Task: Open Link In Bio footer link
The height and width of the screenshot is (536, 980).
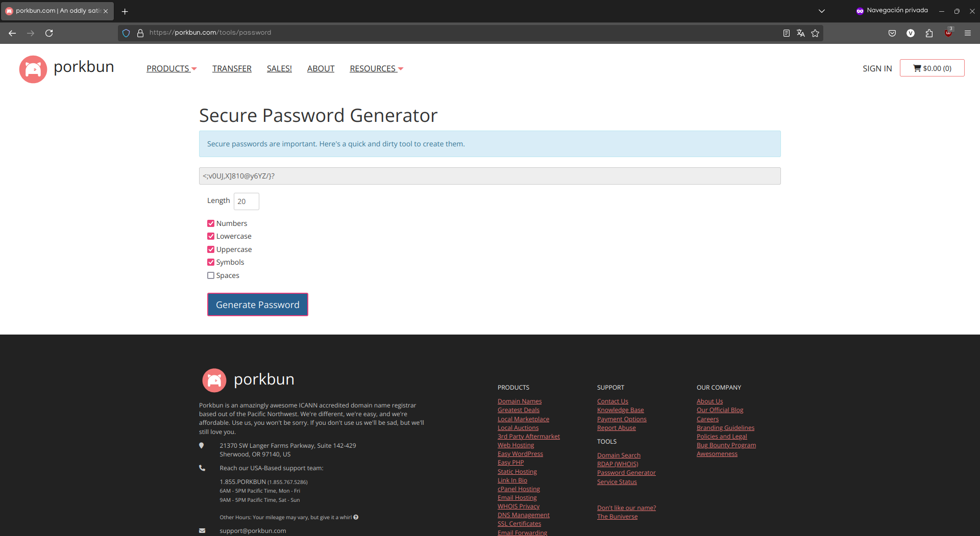Action: pos(512,480)
